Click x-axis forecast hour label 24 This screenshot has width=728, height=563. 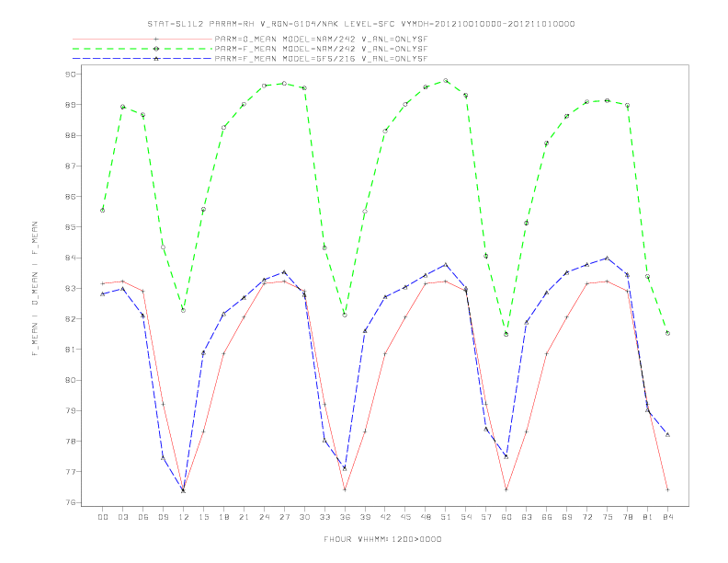[x=264, y=517]
